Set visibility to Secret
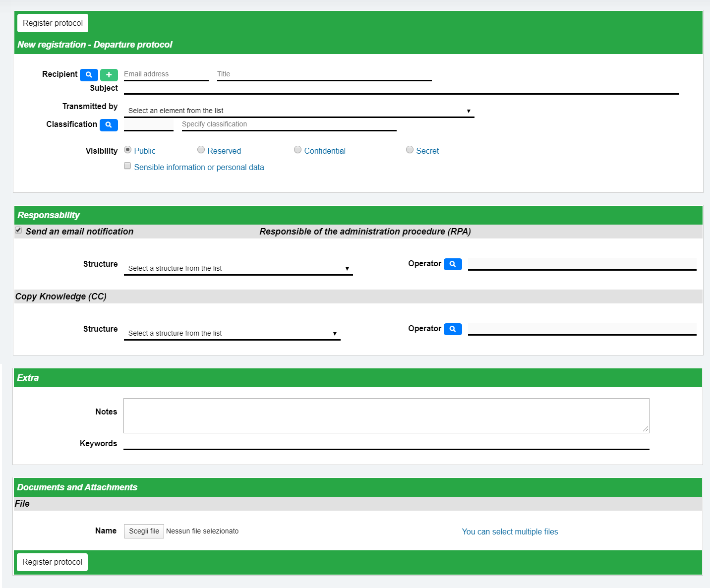The width and height of the screenshot is (710, 588). 410,150
